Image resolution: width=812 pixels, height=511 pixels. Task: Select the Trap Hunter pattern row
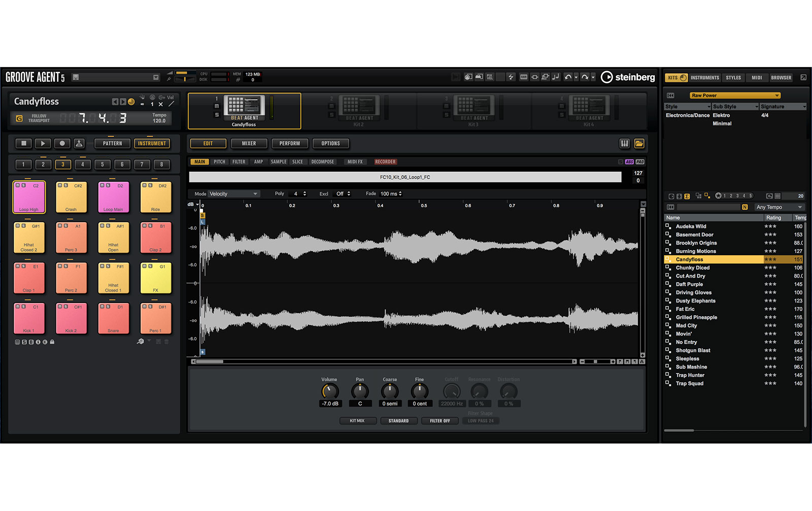tap(734, 375)
